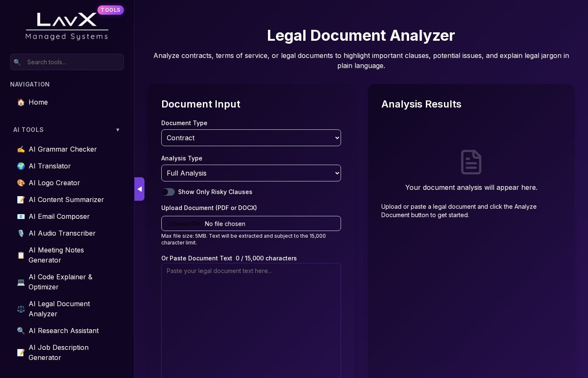Viewport: 588px width, 378px height.
Task: Open AI Content Summarizer from the sidebar
Action: (66, 199)
